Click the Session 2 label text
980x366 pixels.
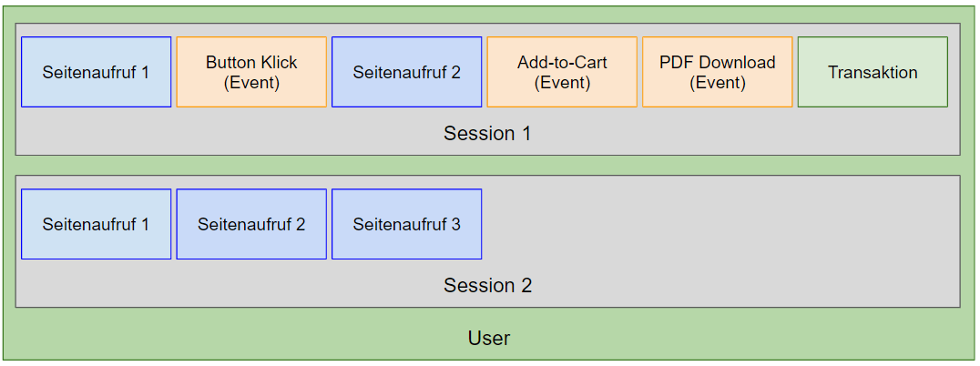[487, 286]
